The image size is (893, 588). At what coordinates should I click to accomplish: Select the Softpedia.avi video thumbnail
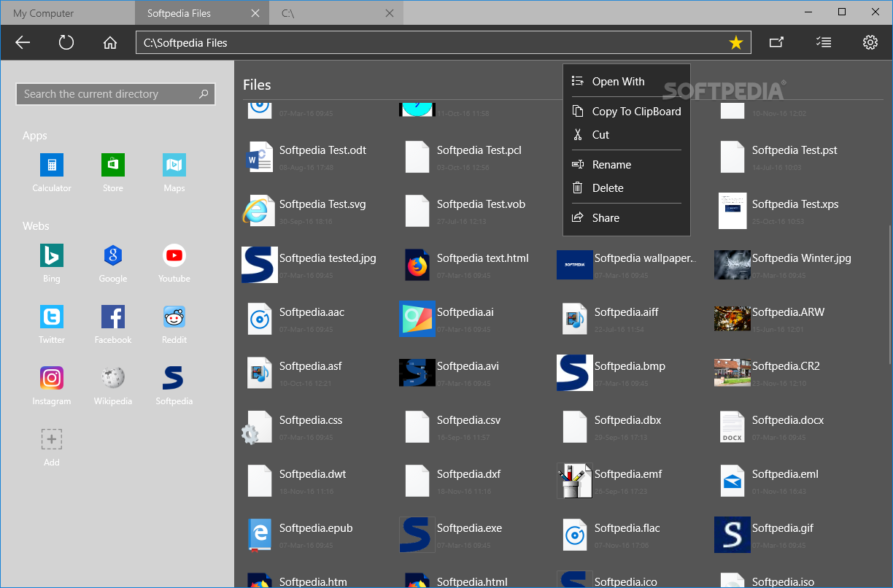417,373
